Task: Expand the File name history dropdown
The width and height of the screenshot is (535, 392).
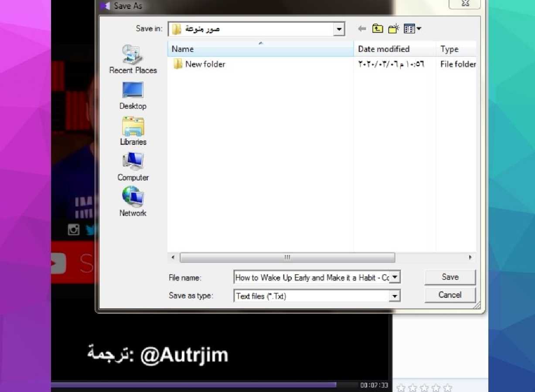Action: pyautogui.click(x=395, y=277)
